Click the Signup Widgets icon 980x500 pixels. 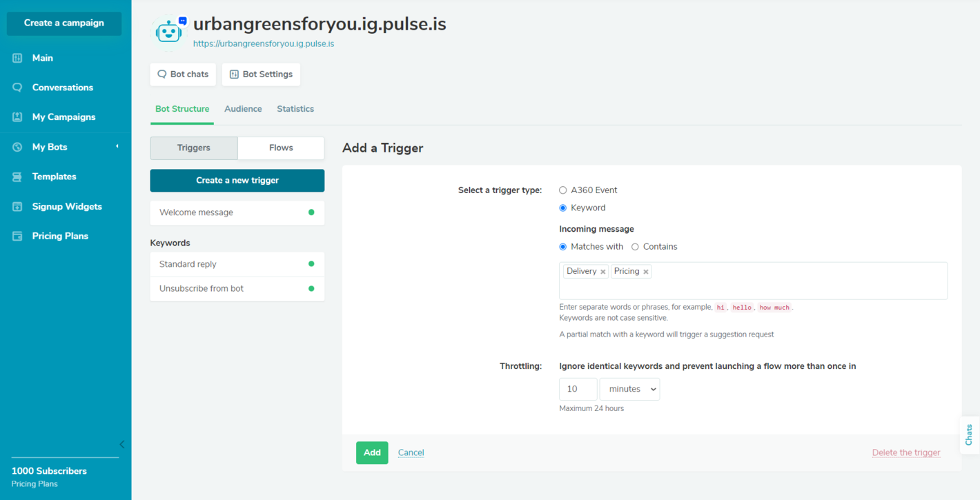tap(17, 206)
